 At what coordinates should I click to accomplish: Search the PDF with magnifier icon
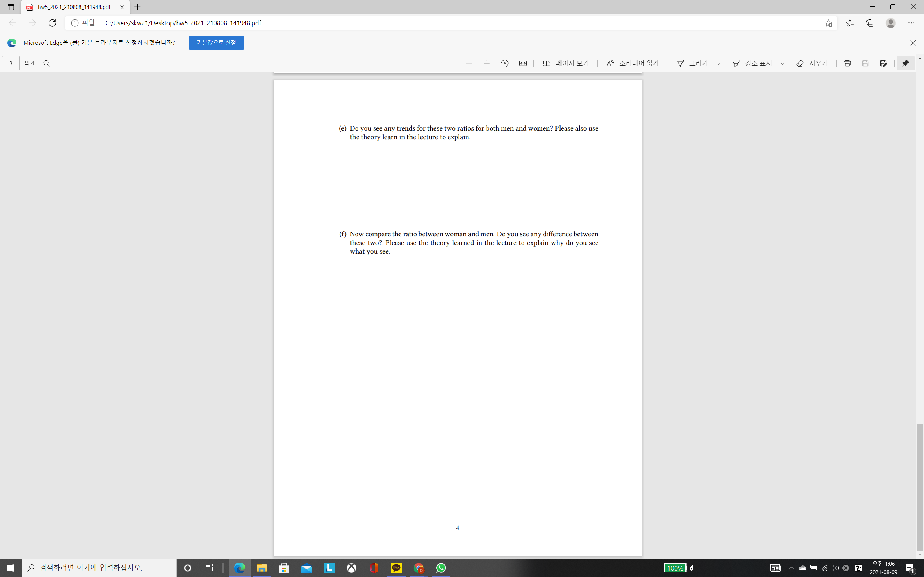pyautogui.click(x=47, y=63)
